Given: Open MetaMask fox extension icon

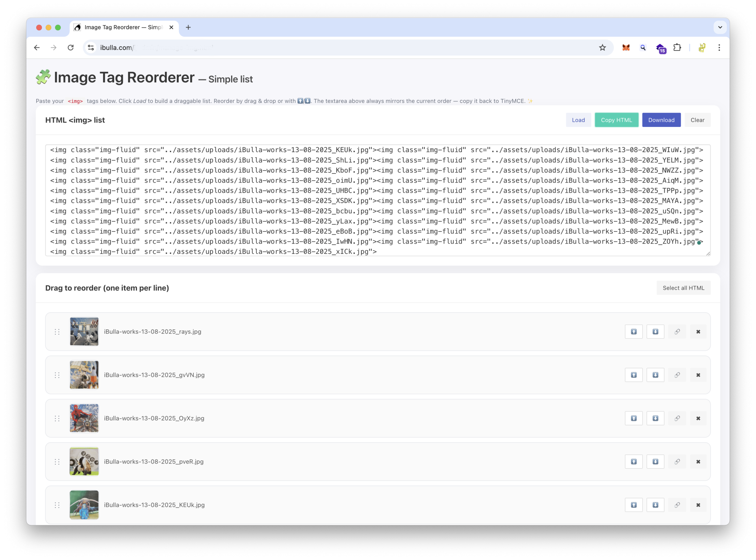Looking at the screenshot, I should click(626, 48).
